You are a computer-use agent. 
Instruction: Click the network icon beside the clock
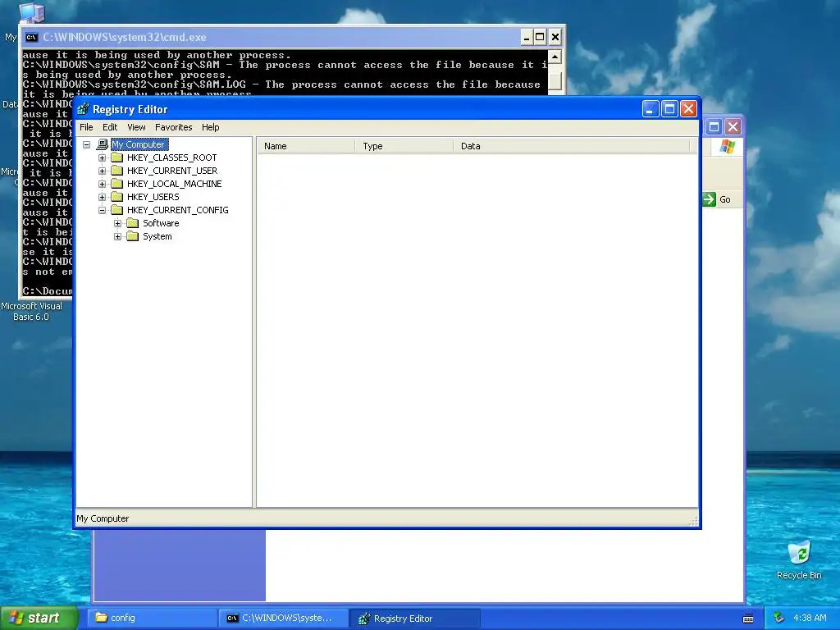779,619
